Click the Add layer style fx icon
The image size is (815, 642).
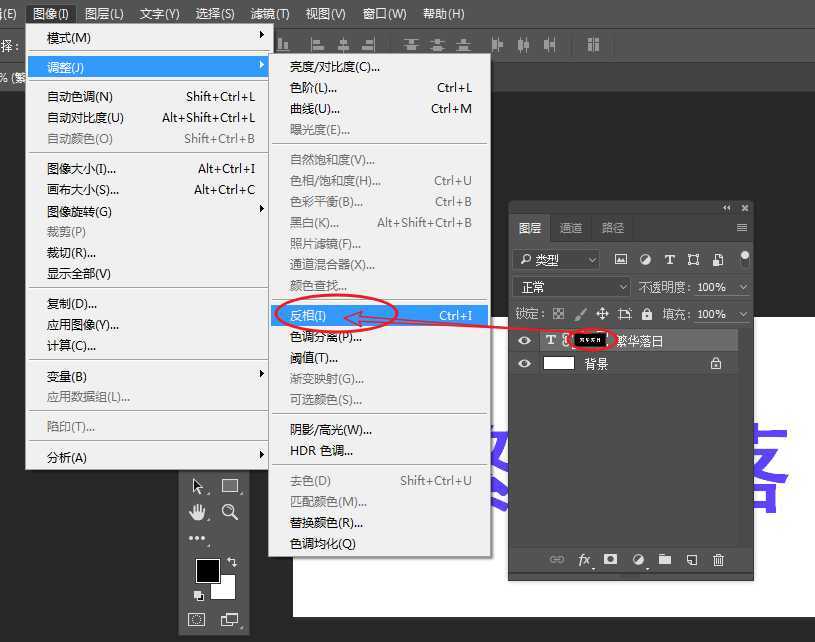pyautogui.click(x=584, y=560)
